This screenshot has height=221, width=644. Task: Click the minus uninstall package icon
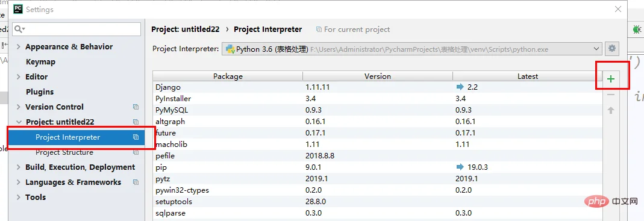pos(611,95)
